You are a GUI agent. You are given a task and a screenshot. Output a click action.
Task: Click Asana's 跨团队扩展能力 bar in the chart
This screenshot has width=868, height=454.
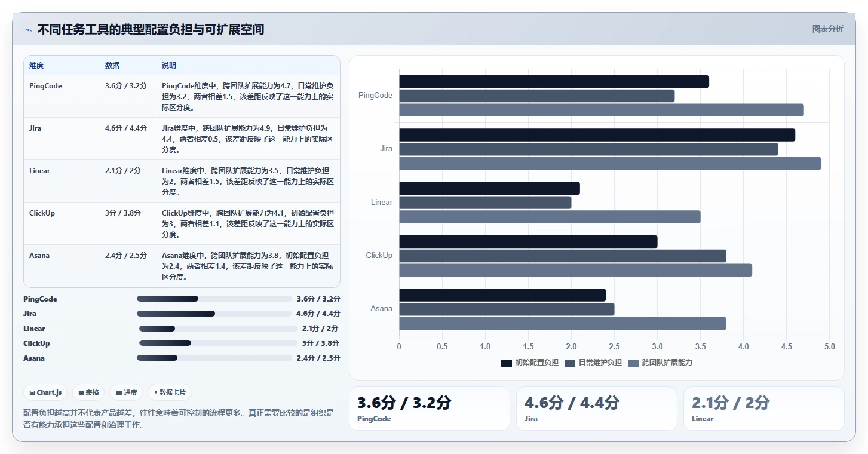coord(563,323)
